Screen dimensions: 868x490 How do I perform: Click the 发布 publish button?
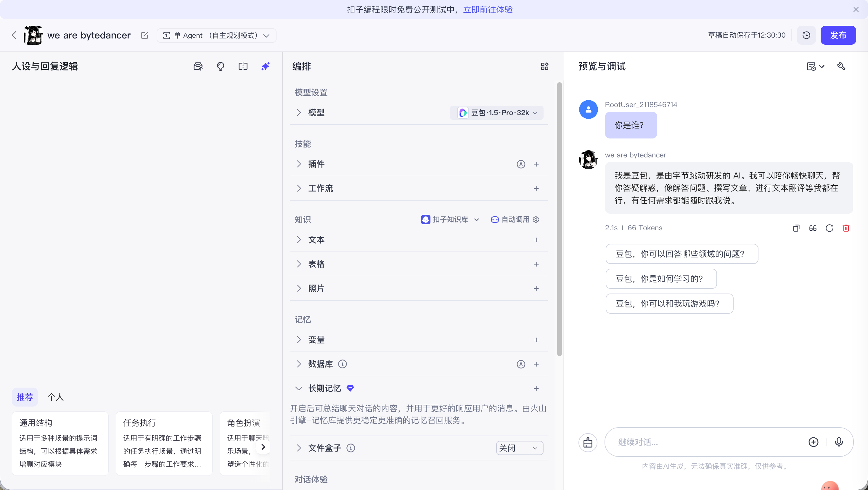838,36
